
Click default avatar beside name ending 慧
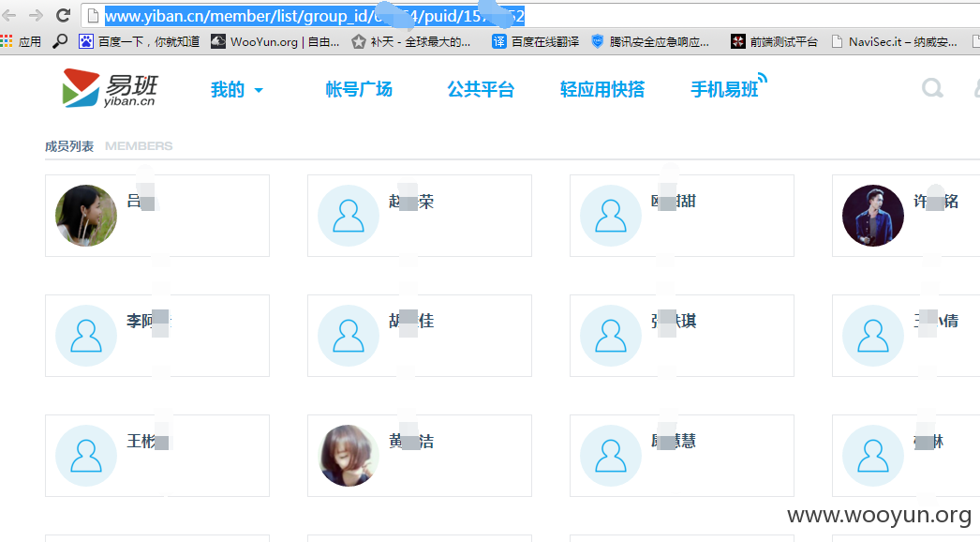click(611, 456)
